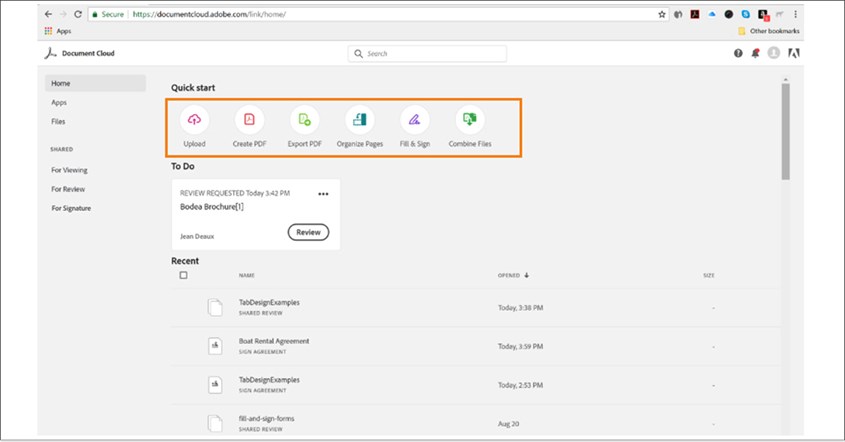Sort by the OPENED column arrow
Screen dimensions: 845x442
(527, 275)
